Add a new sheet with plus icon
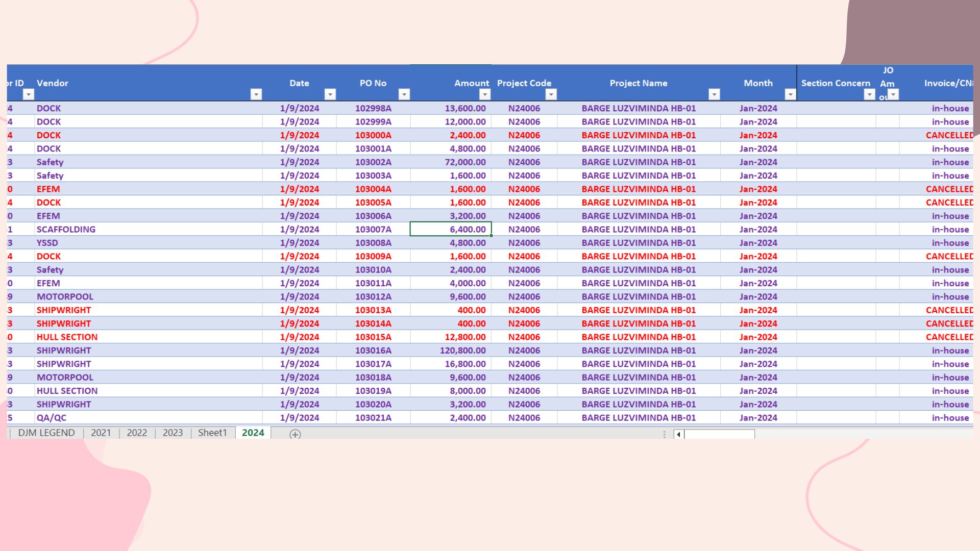 click(295, 434)
